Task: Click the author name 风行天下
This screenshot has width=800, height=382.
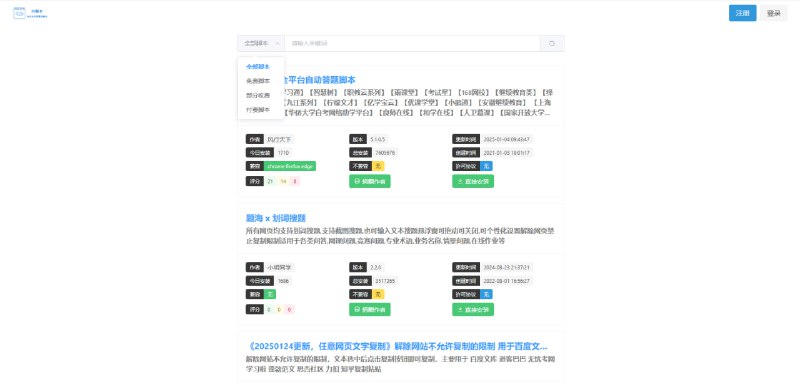Action: click(x=279, y=139)
